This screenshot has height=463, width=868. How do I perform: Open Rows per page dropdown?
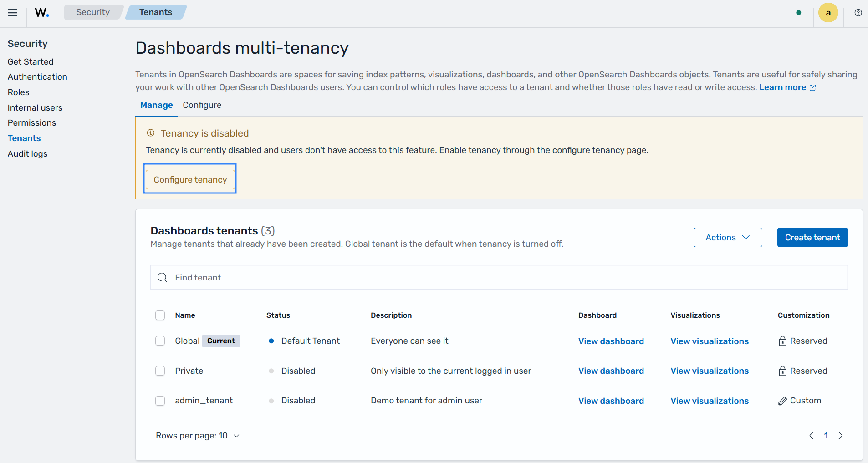pyautogui.click(x=198, y=436)
